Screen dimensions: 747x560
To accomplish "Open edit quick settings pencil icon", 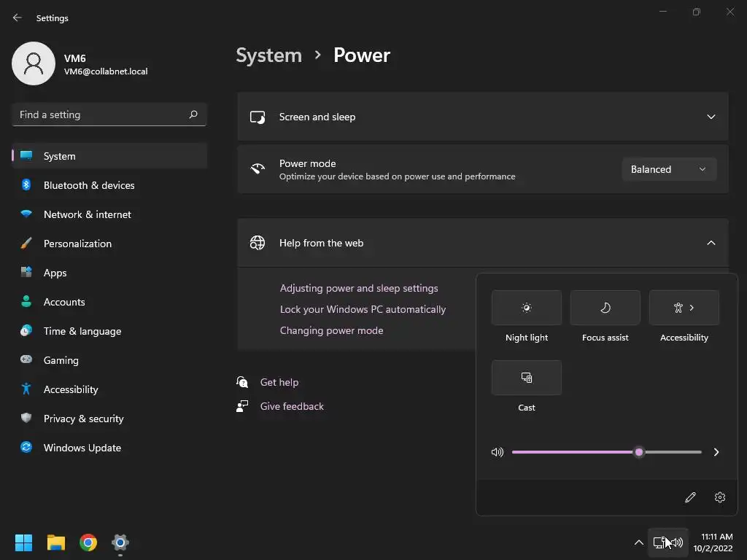I will 690,497.
